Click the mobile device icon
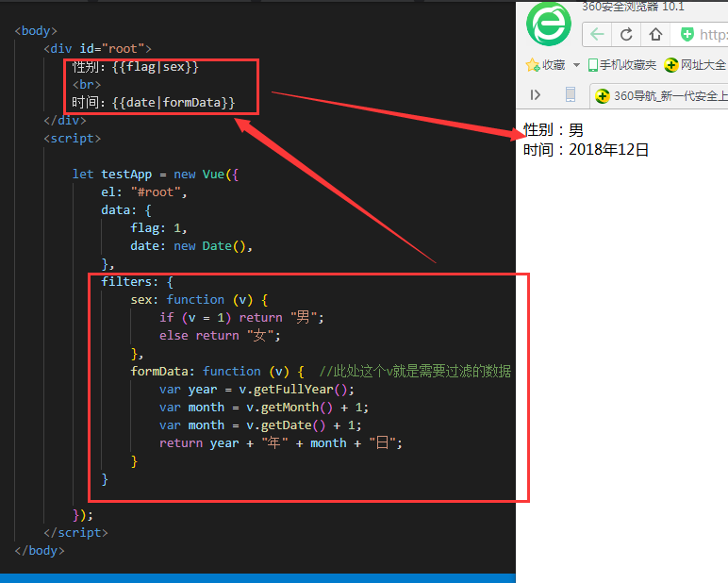Image resolution: width=728 pixels, height=583 pixels. pos(571,94)
